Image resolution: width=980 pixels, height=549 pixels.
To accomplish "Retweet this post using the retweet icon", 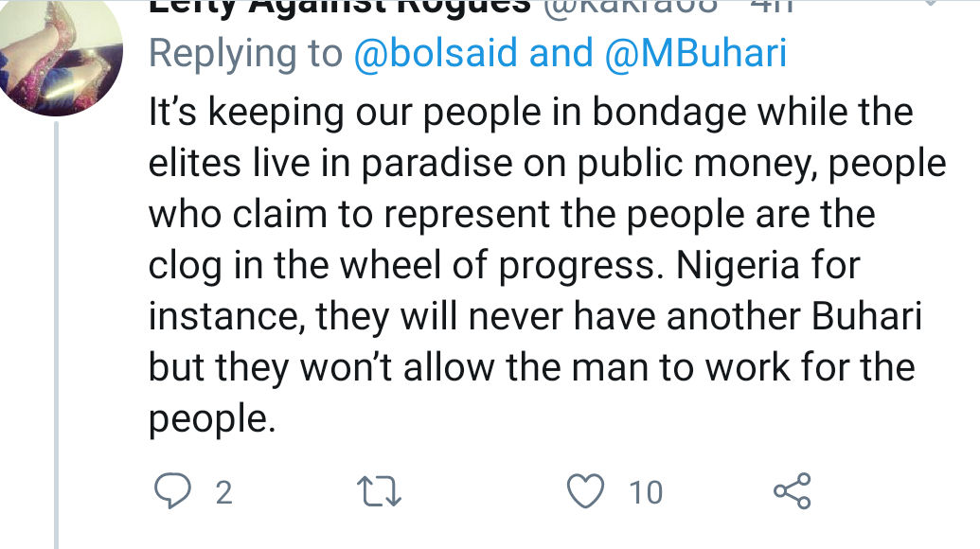I will pyautogui.click(x=381, y=492).
